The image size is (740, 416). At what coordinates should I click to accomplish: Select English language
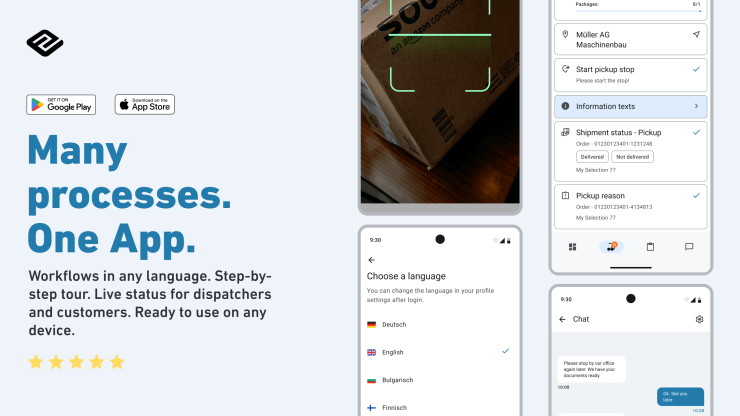439,352
